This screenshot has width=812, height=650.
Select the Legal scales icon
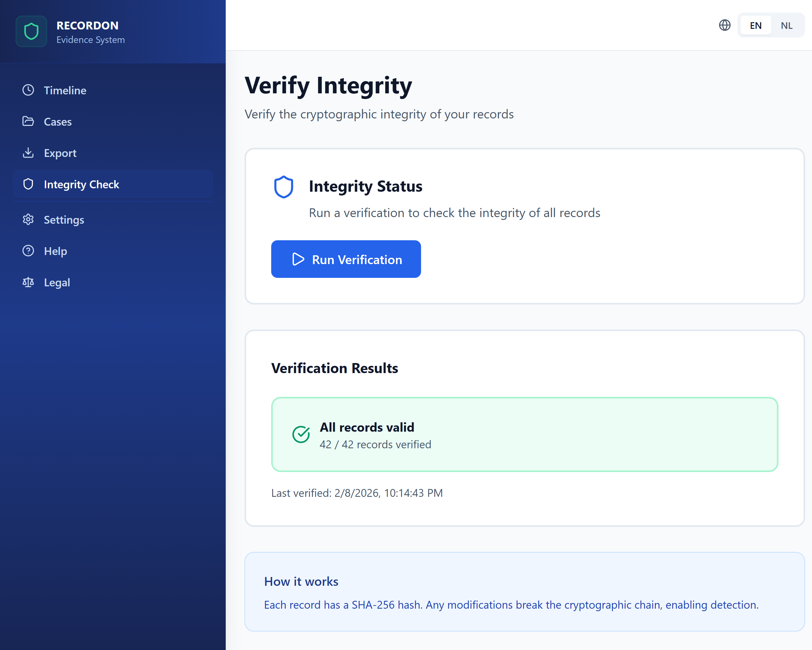point(28,282)
